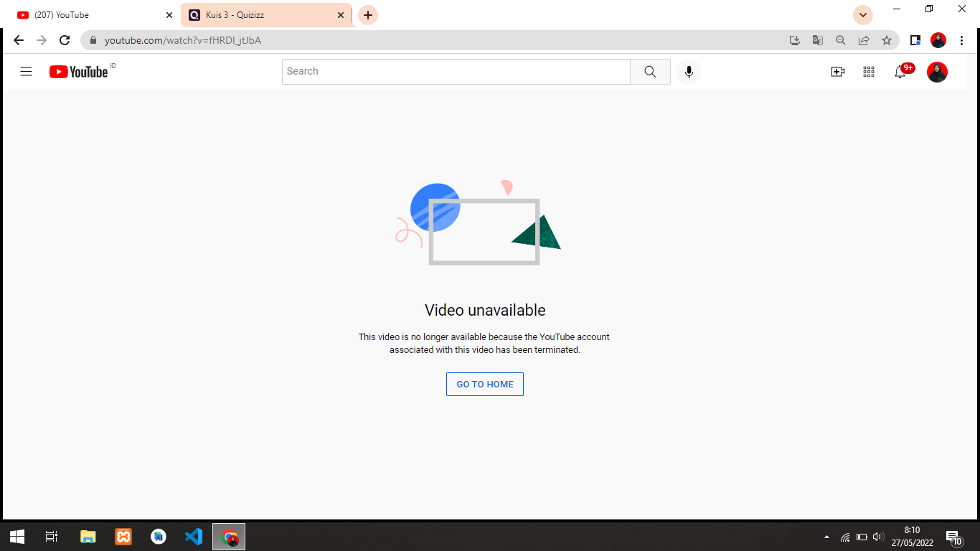Open the volume control in the tray
Image resolution: width=980 pixels, height=551 pixels.
[878, 537]
